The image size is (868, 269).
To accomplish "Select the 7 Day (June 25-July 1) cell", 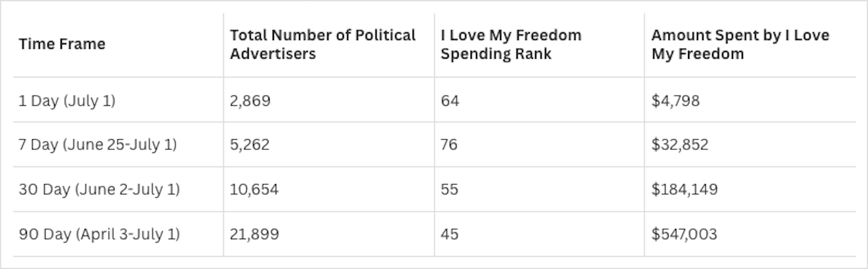I will (98, 145).
